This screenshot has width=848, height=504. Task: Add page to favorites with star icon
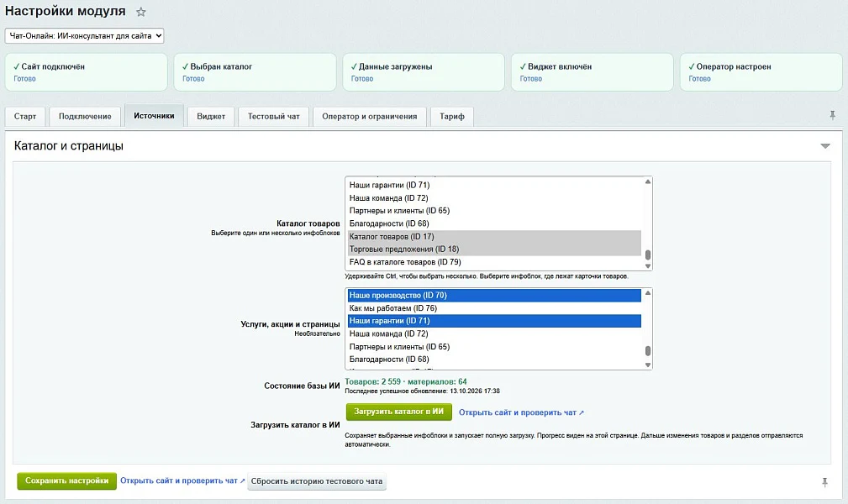141,12
